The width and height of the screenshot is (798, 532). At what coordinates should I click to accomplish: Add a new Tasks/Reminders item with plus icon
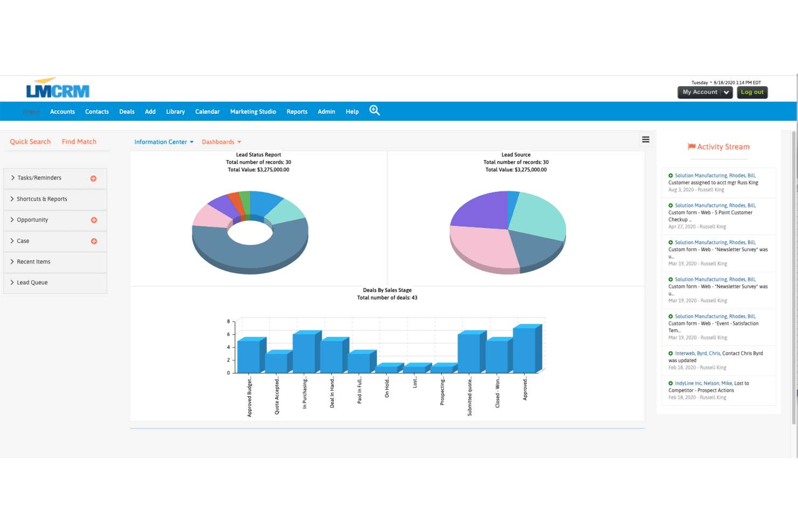pyautogui.click(x=93, y=178)
